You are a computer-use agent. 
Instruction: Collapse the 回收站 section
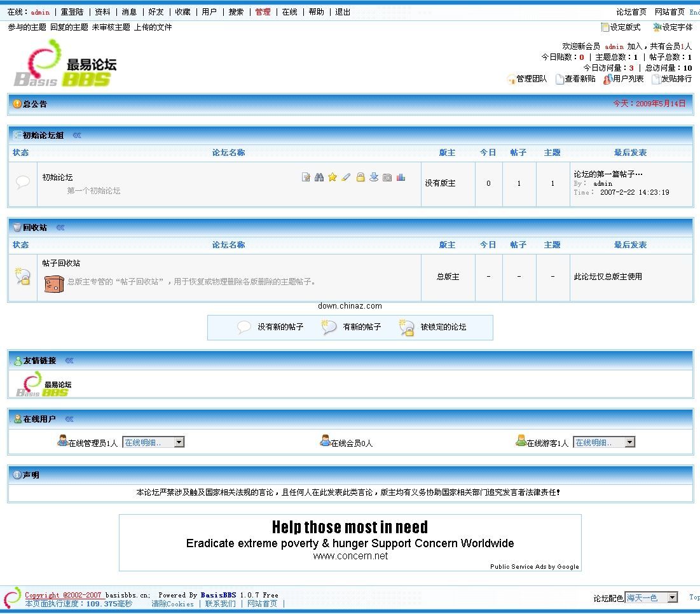(x=60, y=228)
